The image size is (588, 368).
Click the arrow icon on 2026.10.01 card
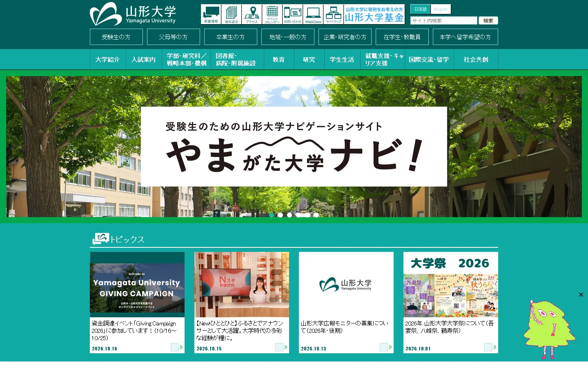(x=490, y=347)
